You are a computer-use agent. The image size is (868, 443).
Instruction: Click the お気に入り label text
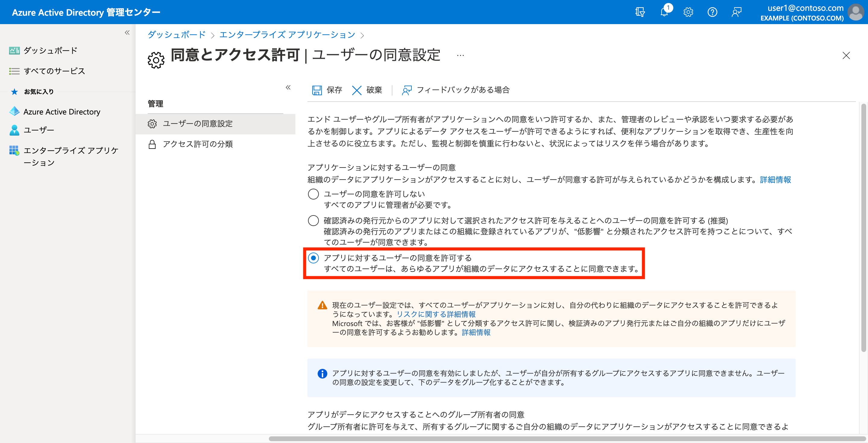coord(39,92)
